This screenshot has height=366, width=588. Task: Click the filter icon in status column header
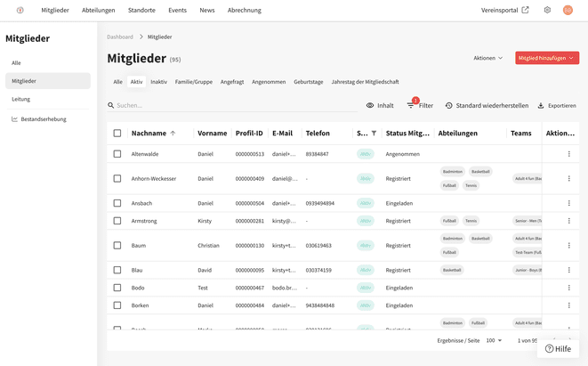pos(374,133)
